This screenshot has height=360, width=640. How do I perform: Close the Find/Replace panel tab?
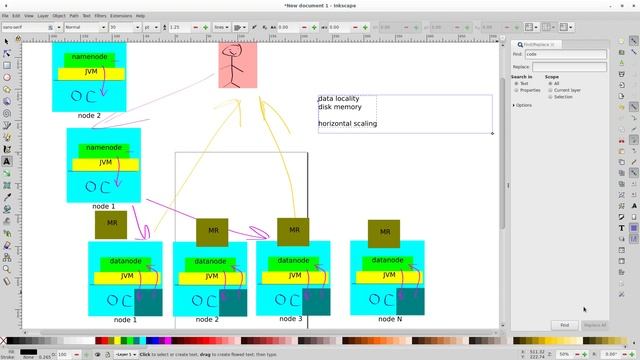click(x=553, y=44)
